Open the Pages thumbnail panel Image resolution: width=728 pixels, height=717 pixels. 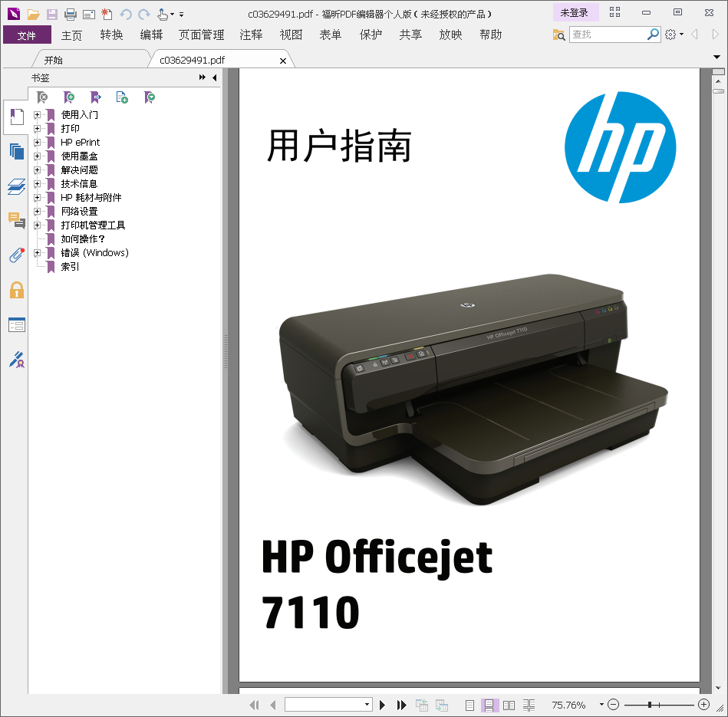17,151
